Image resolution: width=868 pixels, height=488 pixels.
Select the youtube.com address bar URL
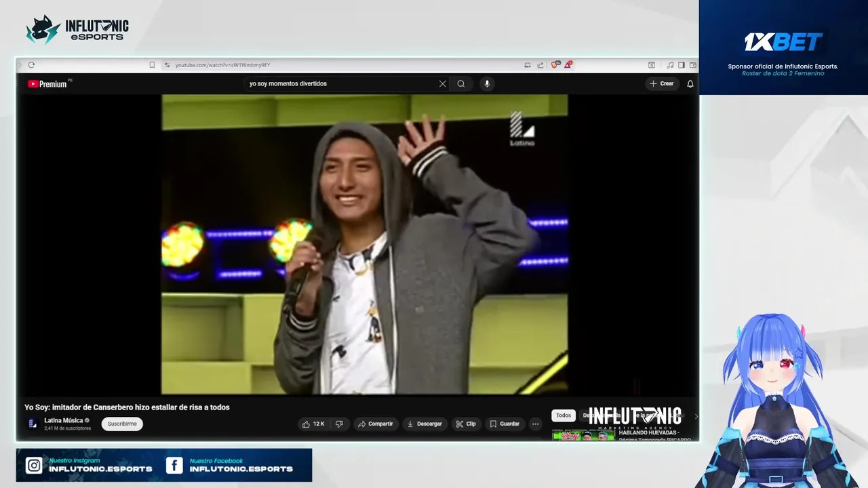(222, 65)
